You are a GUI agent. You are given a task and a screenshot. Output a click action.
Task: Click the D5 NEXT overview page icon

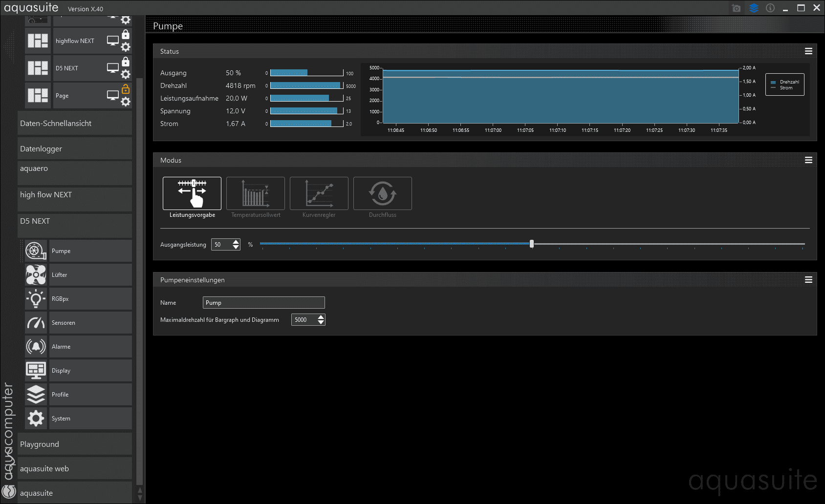click(38, 68)
